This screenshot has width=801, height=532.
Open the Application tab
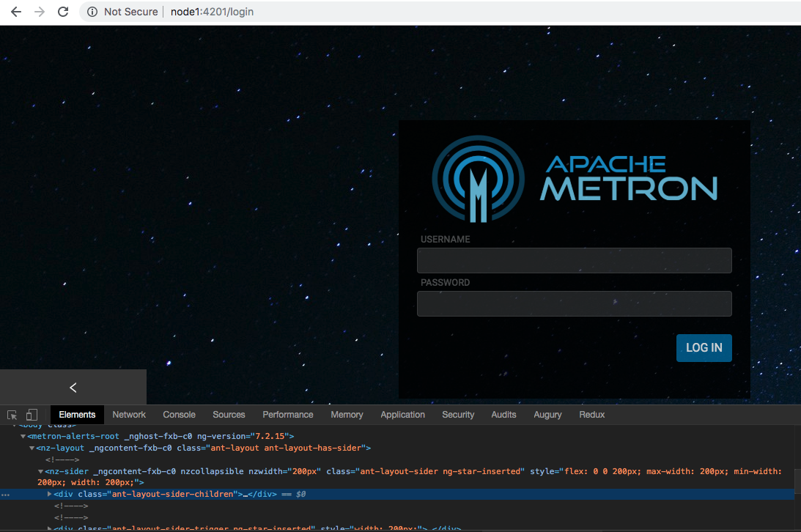click(x=402, y=415)
